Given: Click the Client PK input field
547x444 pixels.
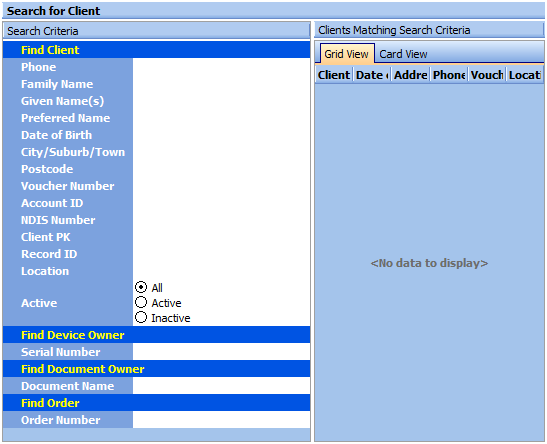Looking at the screenshot, I should pyautogui.click(x=221, y=237).
